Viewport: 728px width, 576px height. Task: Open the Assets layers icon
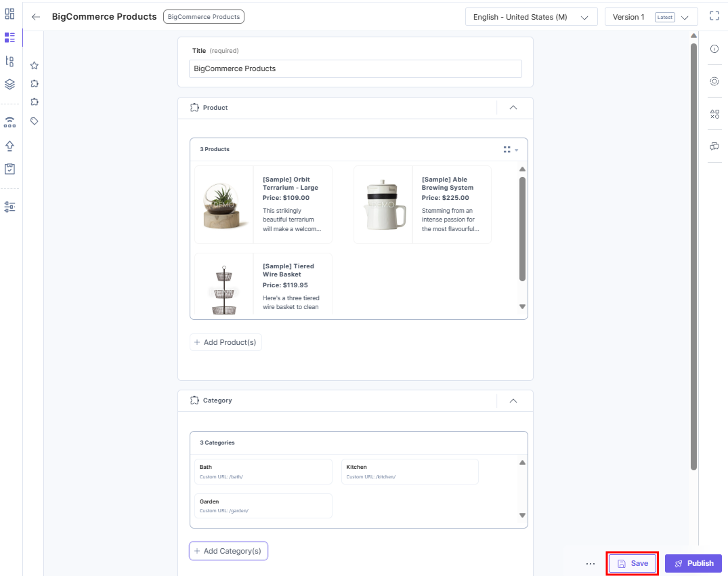10,84
